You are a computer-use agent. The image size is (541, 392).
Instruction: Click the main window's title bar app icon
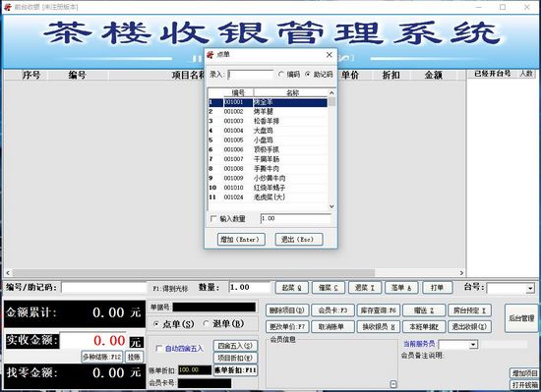click(x=8, y=7)
